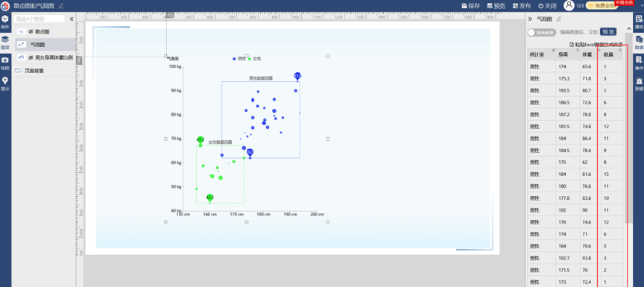
Task: Click the count cell 15
Action: 612,174
